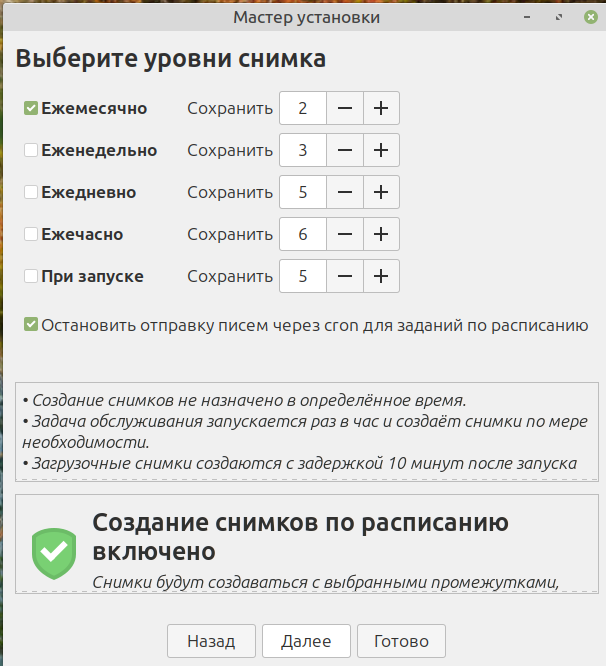Increase hourly snapshots kept
This screenshot has width=606, height=666.
pyautogui.click(x=380, y=235)
